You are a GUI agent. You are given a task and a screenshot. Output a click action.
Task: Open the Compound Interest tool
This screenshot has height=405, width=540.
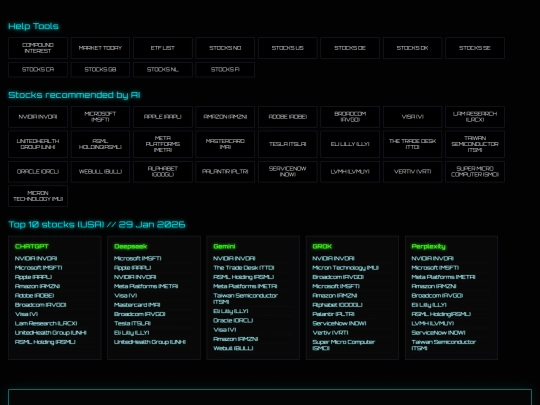[38, 48]
